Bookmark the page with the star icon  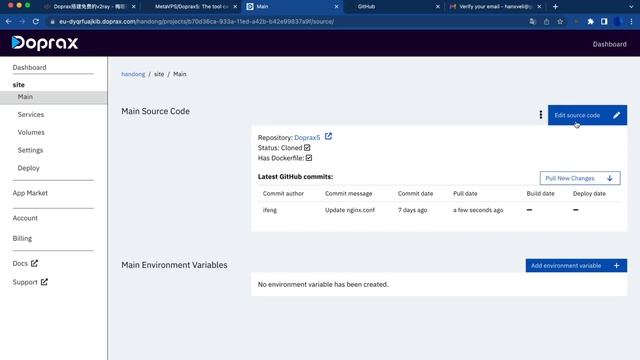coord(560,22)
